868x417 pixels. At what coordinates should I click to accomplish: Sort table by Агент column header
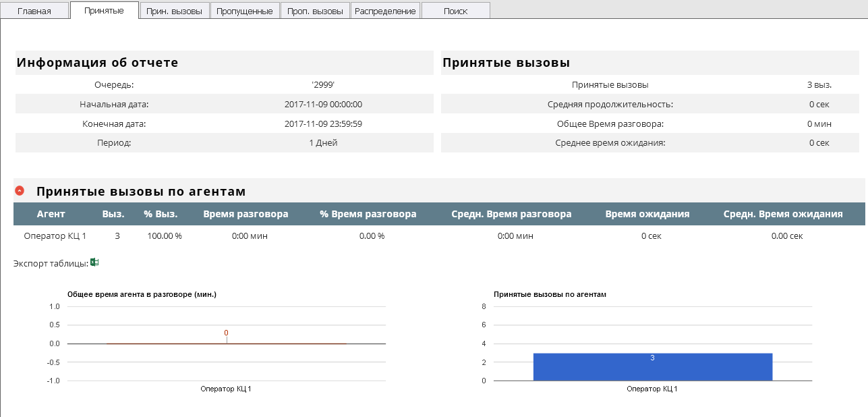pos(51,214)
